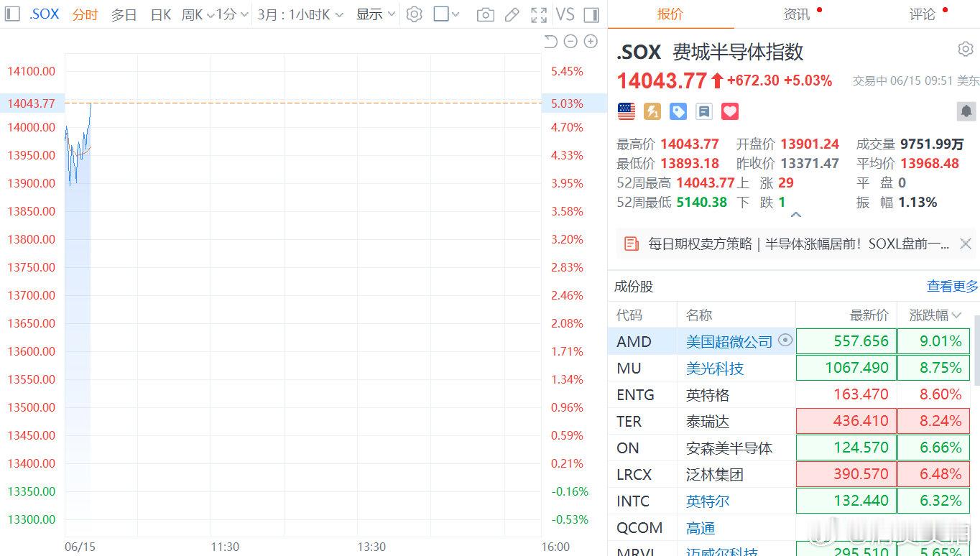Collapse quote details with up chevron

tap(795, 214)
